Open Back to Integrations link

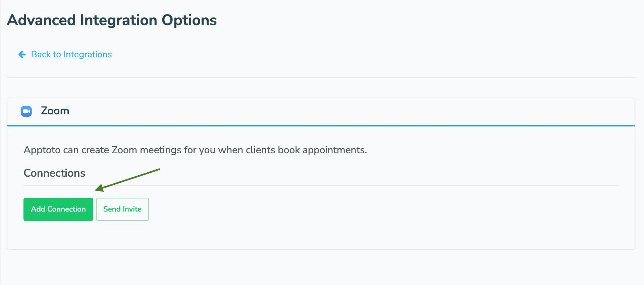click(x=71, y=54)
